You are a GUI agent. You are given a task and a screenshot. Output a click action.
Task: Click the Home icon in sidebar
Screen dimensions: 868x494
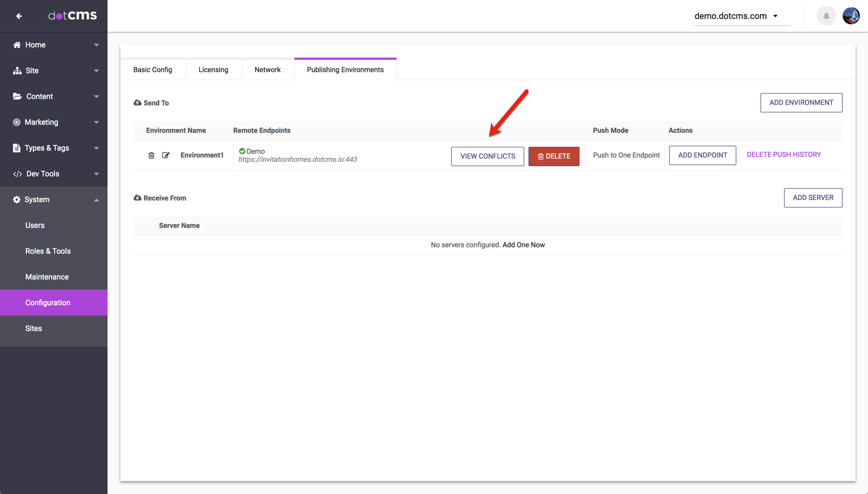pyautogui.click(x=17, y=45)
